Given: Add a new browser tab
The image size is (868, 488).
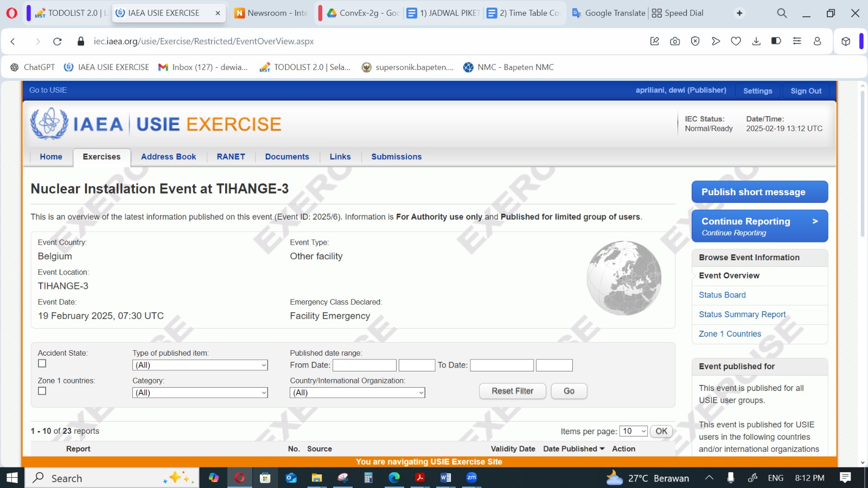Looking at the screenshot, I should (739, 13).
